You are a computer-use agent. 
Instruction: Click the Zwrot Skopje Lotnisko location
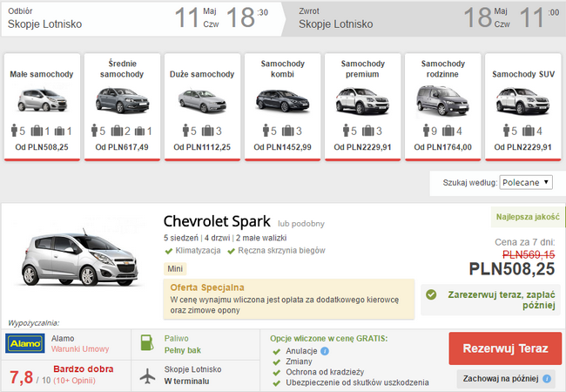tap(336, 24)
